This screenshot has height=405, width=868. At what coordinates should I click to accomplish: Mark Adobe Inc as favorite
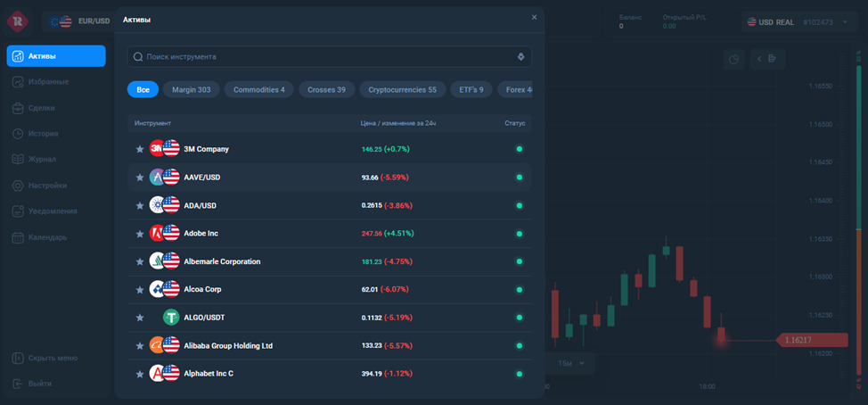140,234
